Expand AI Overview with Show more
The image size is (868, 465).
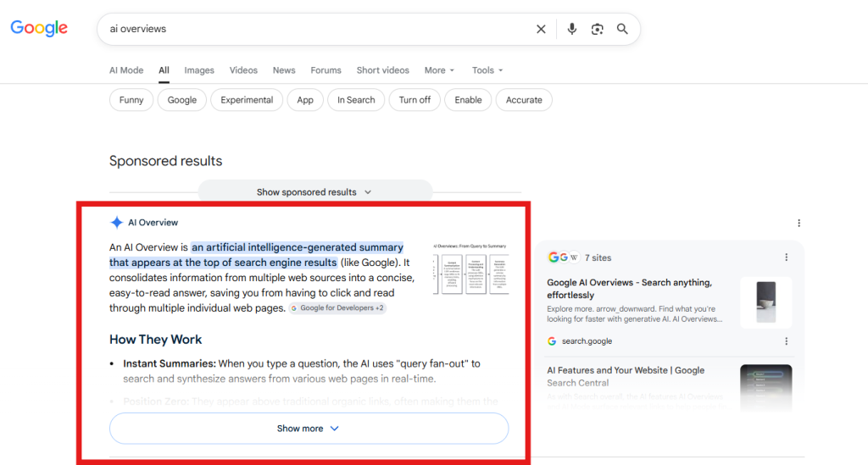point(309,429)
